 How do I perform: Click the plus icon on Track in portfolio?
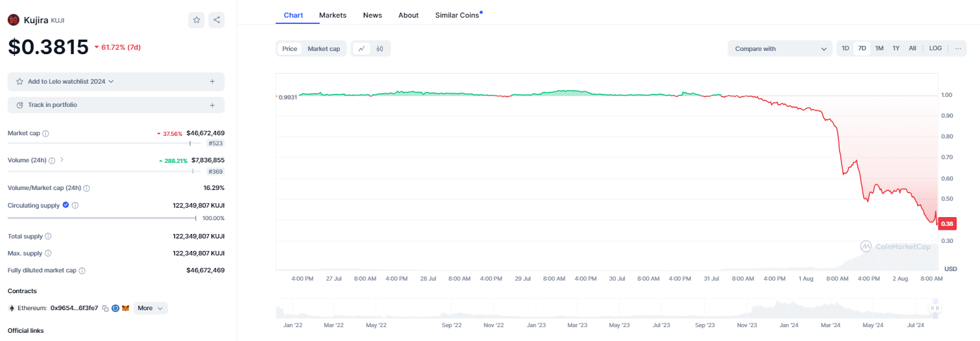pyautogui.click(x=212, y=105)
